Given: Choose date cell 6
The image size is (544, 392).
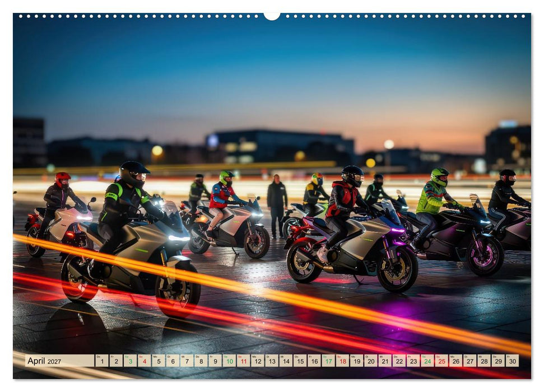Looking at the screenshot, I should tap(173, 361).
